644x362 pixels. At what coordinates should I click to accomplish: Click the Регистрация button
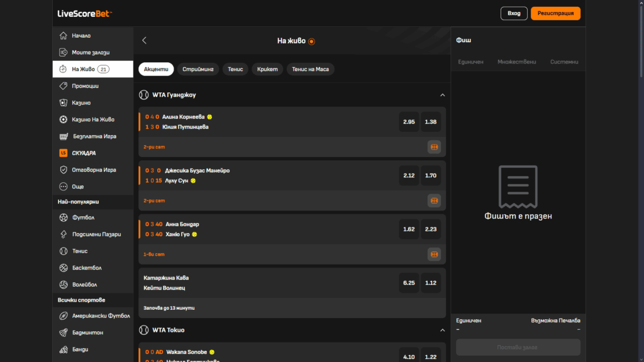point(555,13)
